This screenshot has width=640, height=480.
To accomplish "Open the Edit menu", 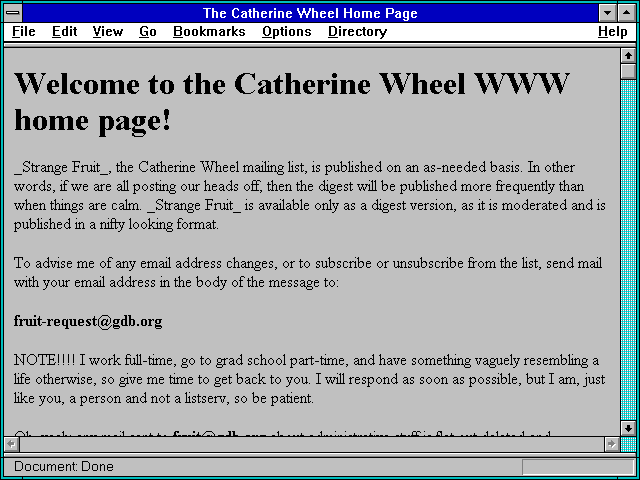I will pyautogui.click(x=64, y=31).
